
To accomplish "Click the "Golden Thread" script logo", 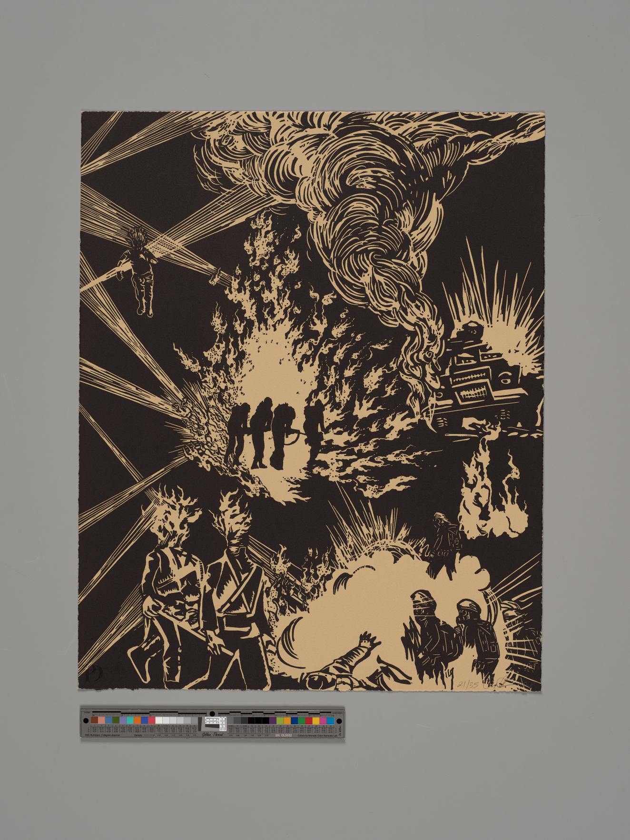I will [x=212, y=735].
